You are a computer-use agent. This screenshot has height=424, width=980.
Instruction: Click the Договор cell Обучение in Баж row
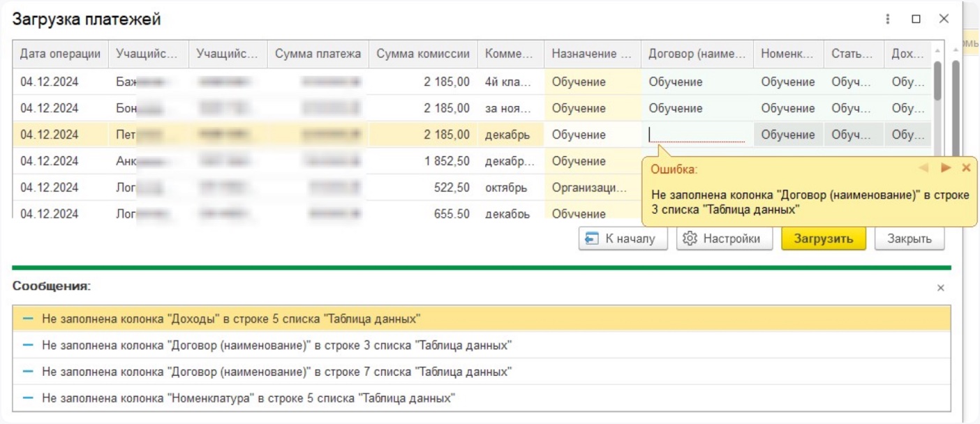click(x=697, y=82)
